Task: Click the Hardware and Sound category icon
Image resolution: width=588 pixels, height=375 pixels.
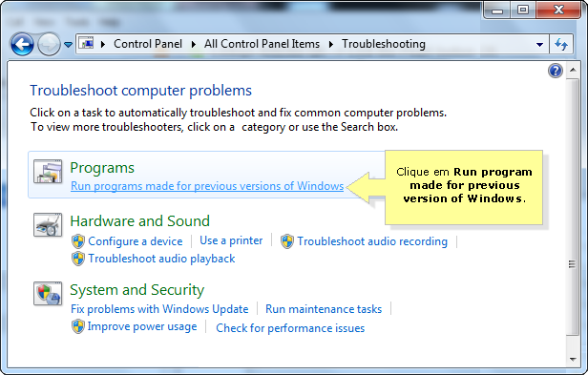Action: point(48,224)
